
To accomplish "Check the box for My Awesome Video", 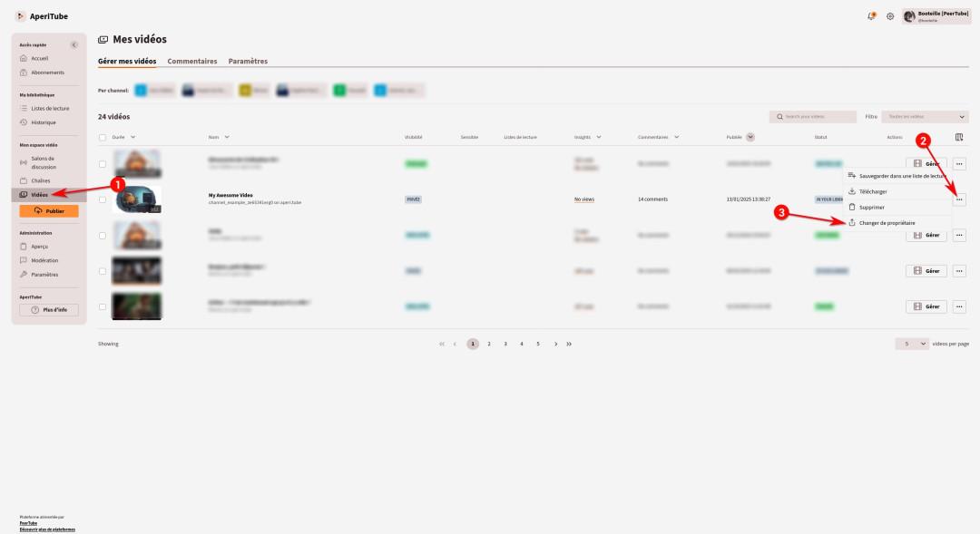I will click(103, 199).
